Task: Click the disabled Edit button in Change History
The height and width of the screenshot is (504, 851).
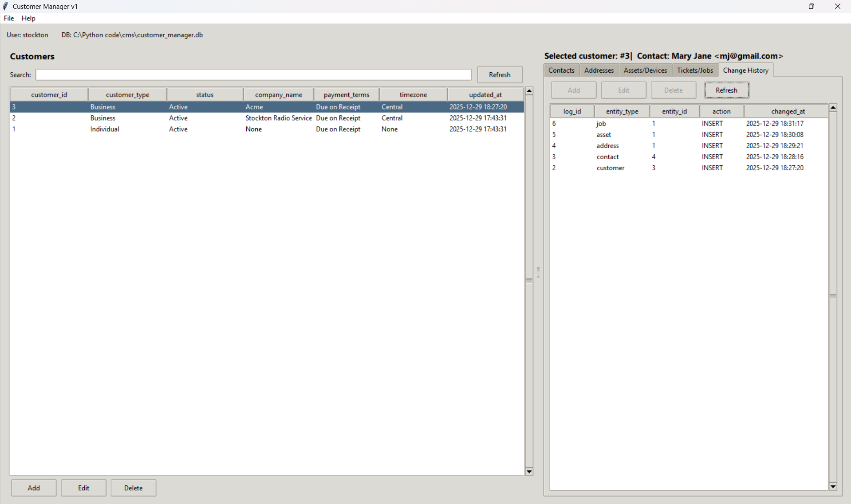Action: coord(623,90)
